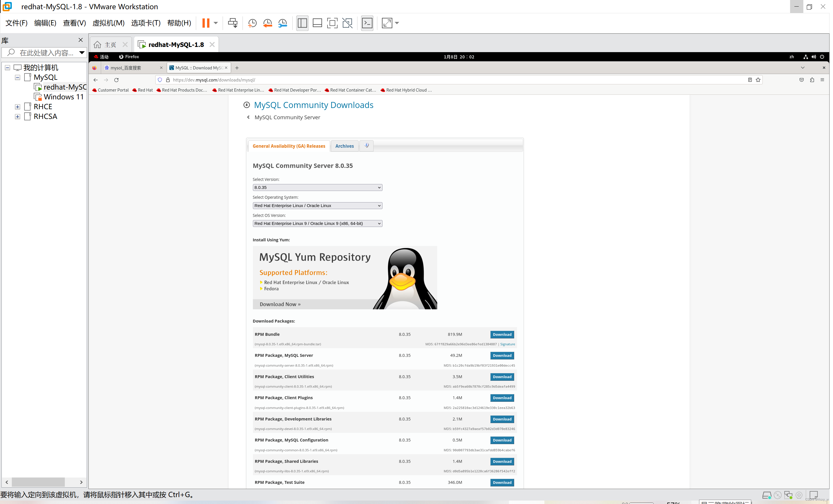Screen dimensions: 833x504
Task: Toggle the thumbnail bar view
Action: pyautogui.click(x=317, y=23)
